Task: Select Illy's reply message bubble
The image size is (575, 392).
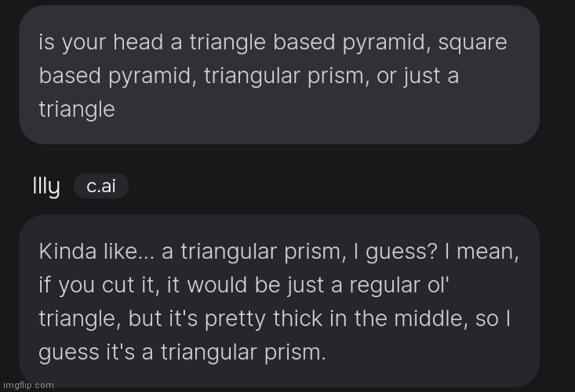Action: coord(279,302)
